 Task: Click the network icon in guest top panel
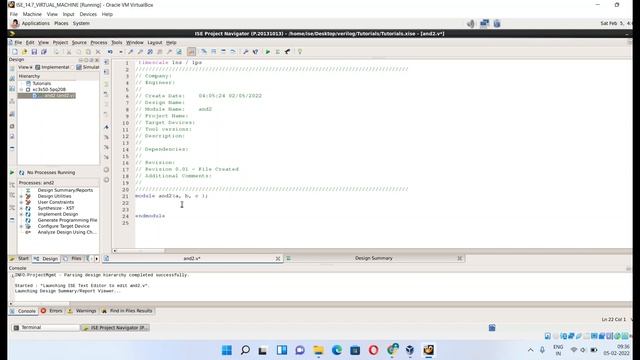coord(484,23)
